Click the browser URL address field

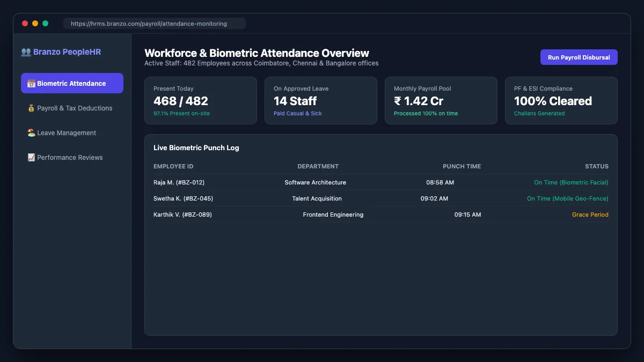155,24
